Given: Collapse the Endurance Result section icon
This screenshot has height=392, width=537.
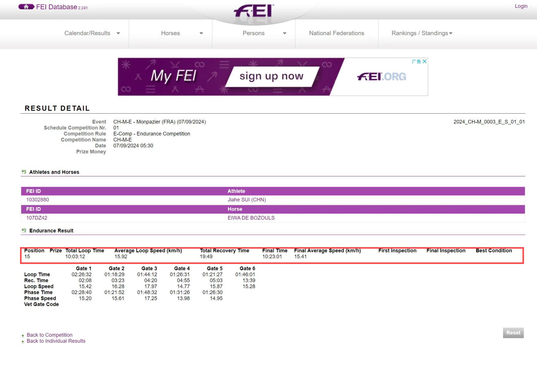Looking at the screenshot, I should pos(24,231).
